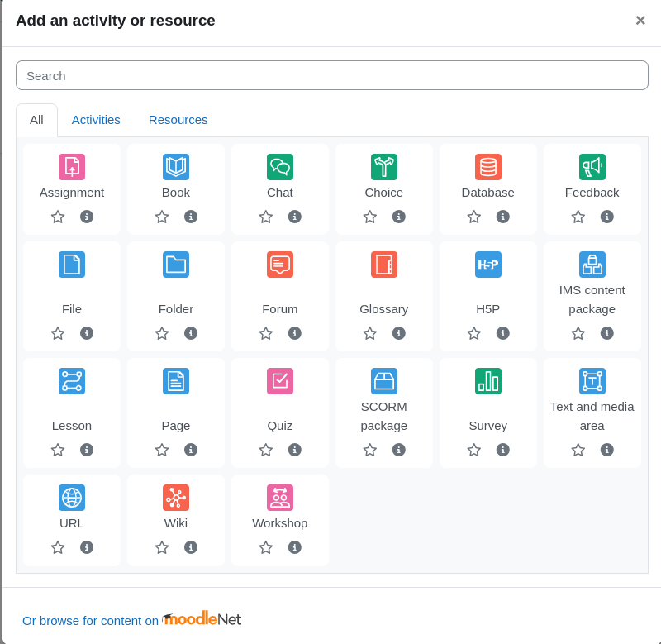Star the Lesson activity

point(58,450)
